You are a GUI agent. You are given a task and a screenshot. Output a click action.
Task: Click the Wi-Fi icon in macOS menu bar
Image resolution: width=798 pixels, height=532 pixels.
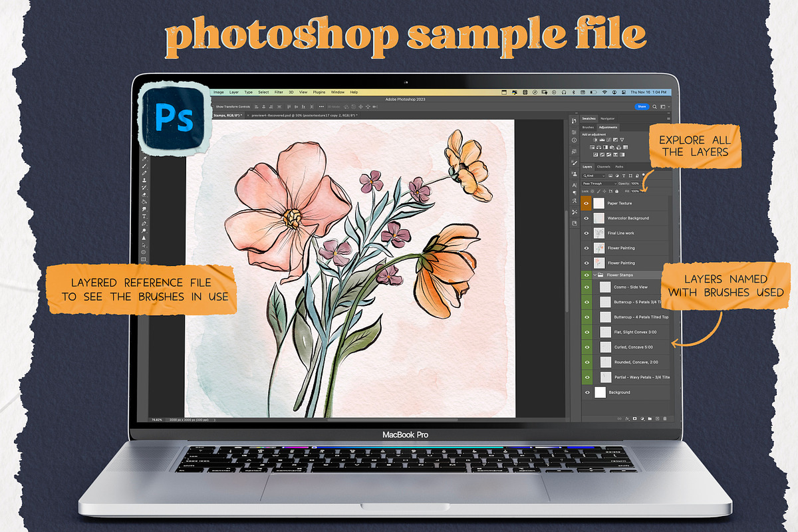(x=604, y=92)
